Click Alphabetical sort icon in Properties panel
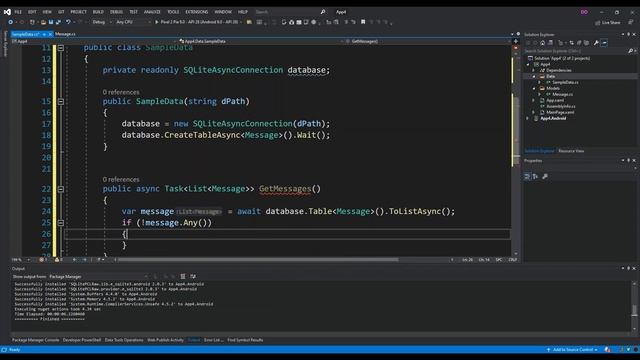 535,176
